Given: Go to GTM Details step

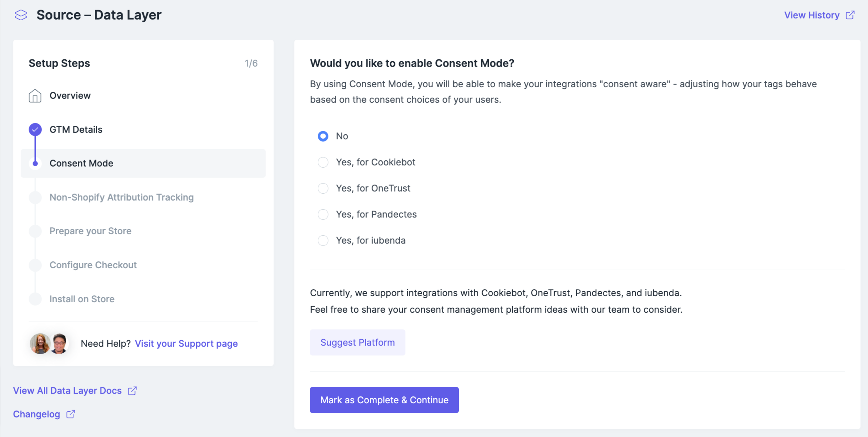Looking at the screenshot, I should click(x=76, y=130).
